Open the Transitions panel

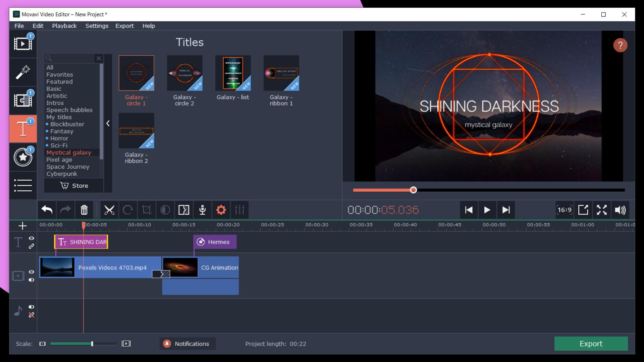(x=23, y=100)
